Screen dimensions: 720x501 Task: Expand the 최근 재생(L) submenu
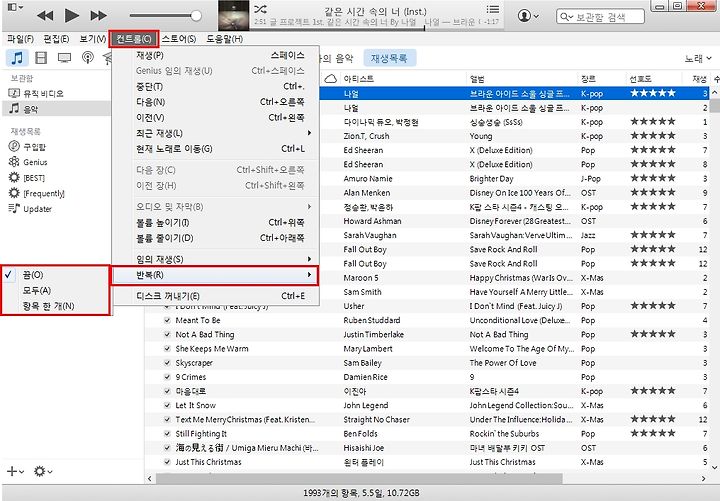(x=215, y=133)
